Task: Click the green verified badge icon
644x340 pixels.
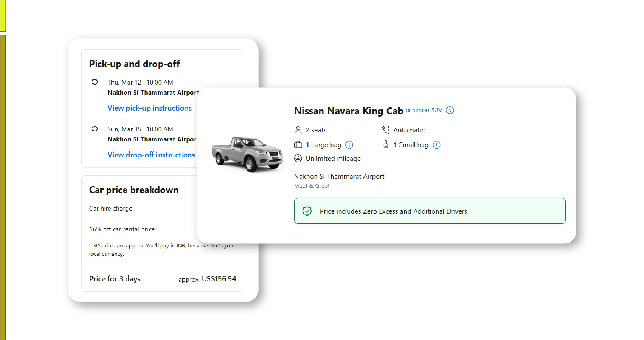Action: coord(307,211)
